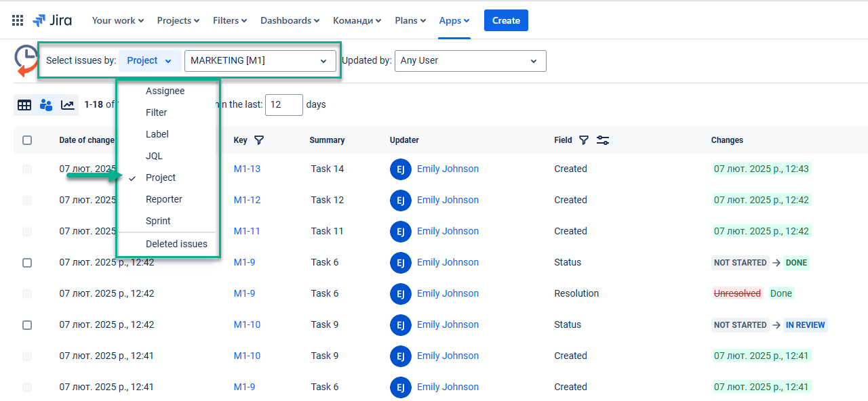The width and height of the screenshot is (868, 401).
Task: Switch to table view icon
Action: coord(24,105)
